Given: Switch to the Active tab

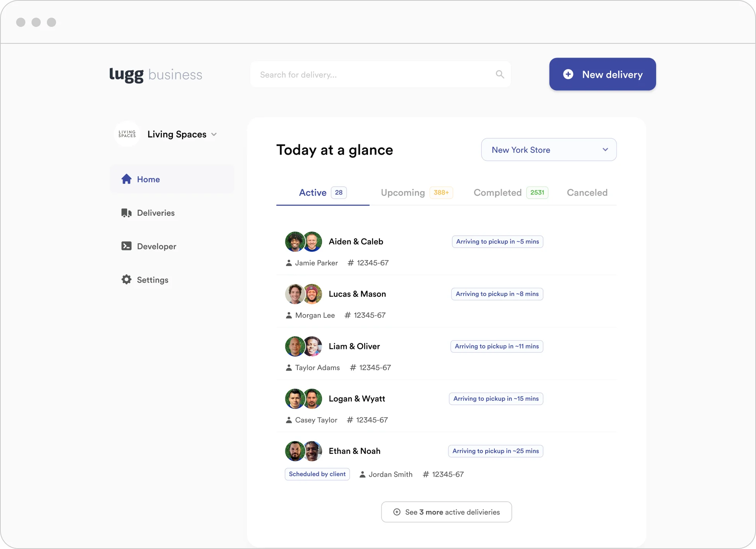Looking at the screenshot, I should click(323, 193).
